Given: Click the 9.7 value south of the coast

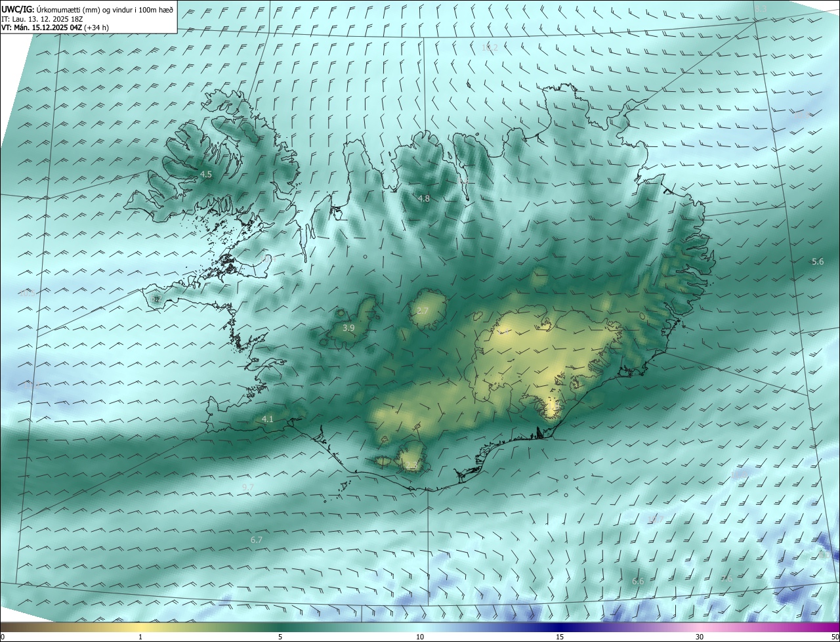Looking at the screenshot, I should (248, 487).
